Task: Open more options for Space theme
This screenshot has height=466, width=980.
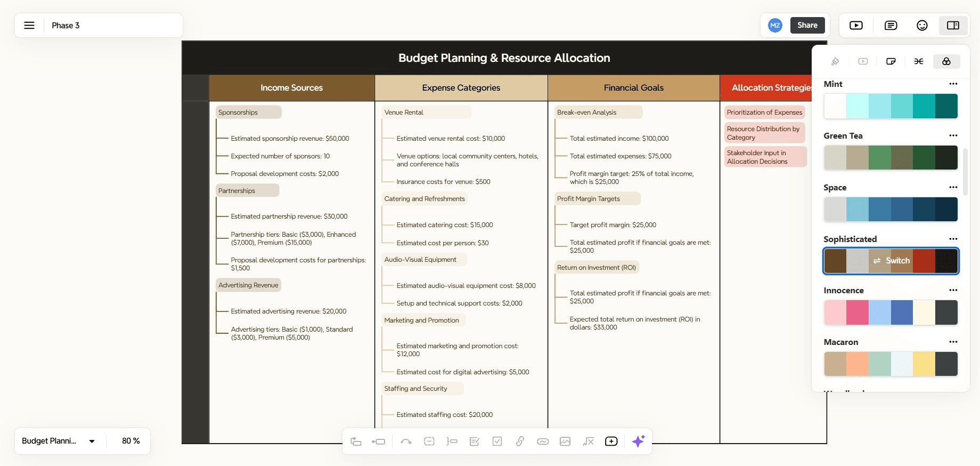Action: (x=953, y=187)
